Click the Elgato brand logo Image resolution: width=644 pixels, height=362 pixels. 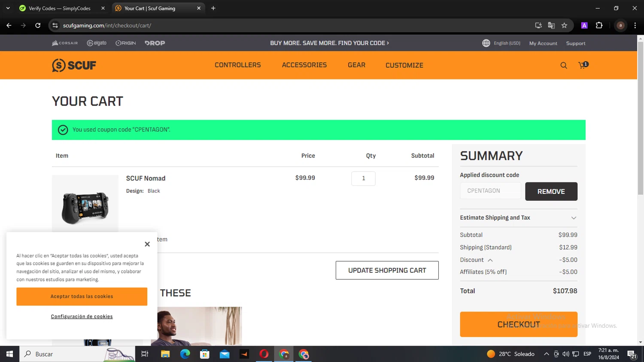click(x=97, y=43)
